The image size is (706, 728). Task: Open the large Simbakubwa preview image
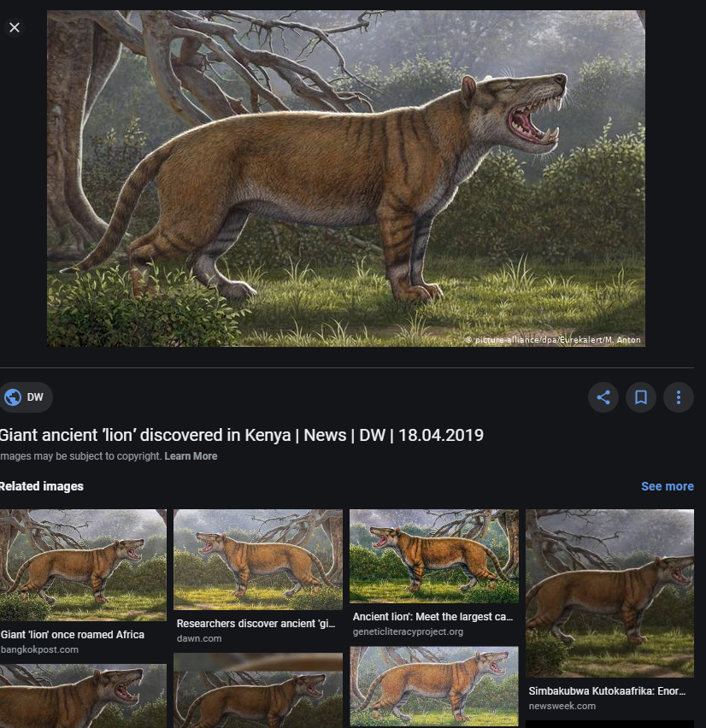pos(345,179)
